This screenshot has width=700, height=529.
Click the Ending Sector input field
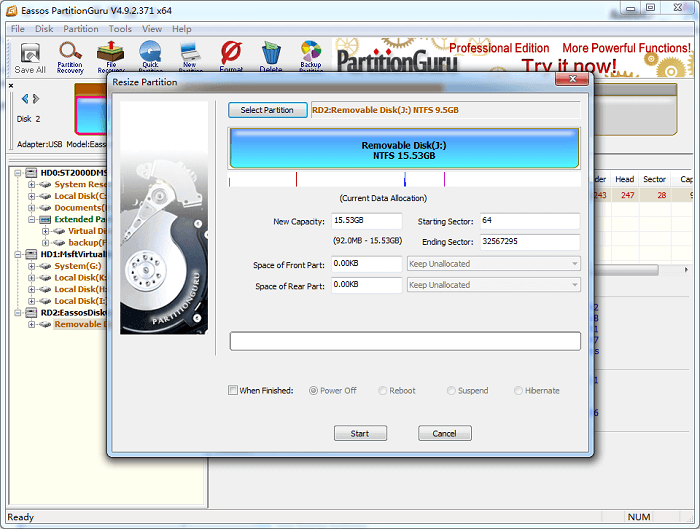tap(530, 242)
